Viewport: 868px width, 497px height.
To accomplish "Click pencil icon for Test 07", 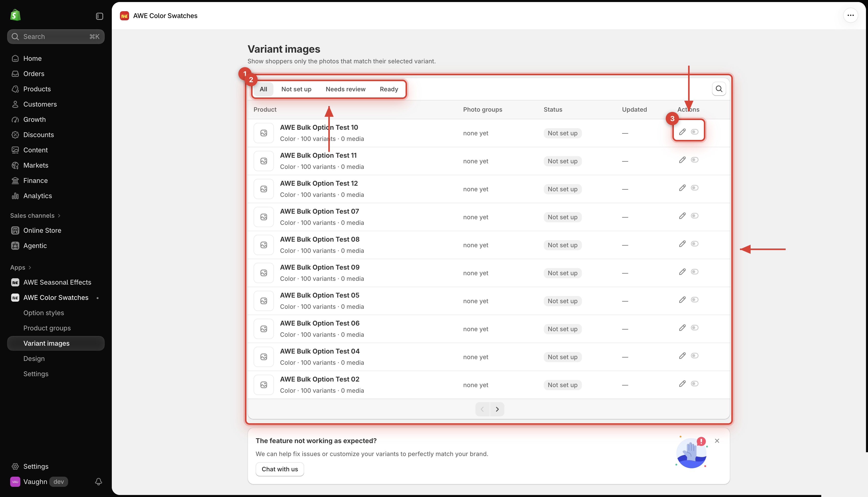I will click(x=682, y=216).
